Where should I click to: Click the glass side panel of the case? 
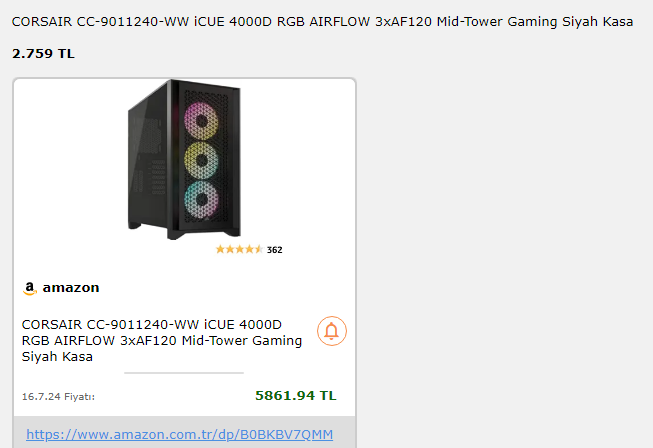point(148,160)
